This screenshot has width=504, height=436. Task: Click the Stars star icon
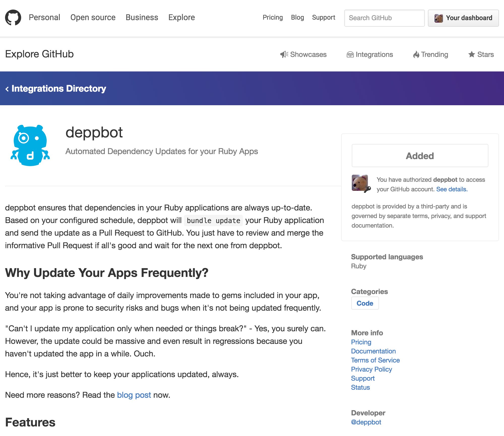click(x=471, y=54)
